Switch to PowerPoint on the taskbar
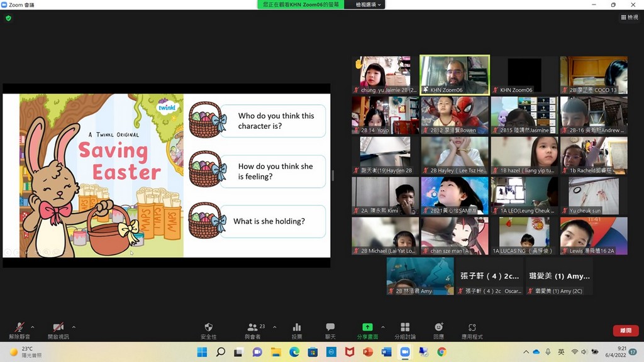 [x=368, y=352]
